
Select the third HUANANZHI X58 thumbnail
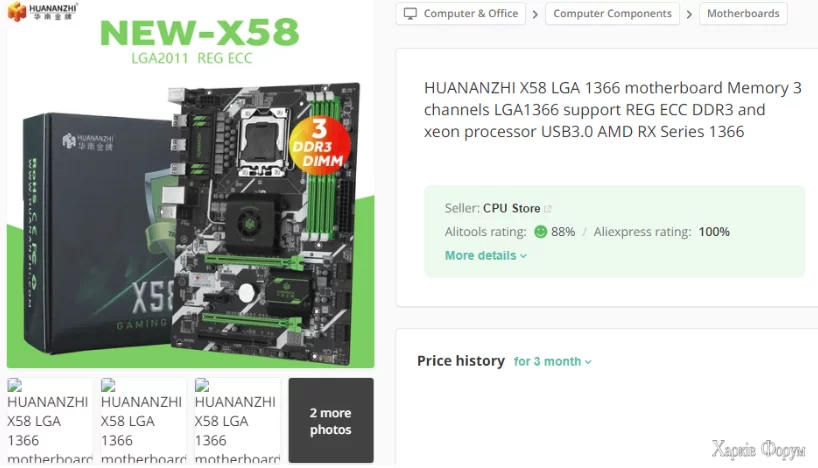[237, 421]
